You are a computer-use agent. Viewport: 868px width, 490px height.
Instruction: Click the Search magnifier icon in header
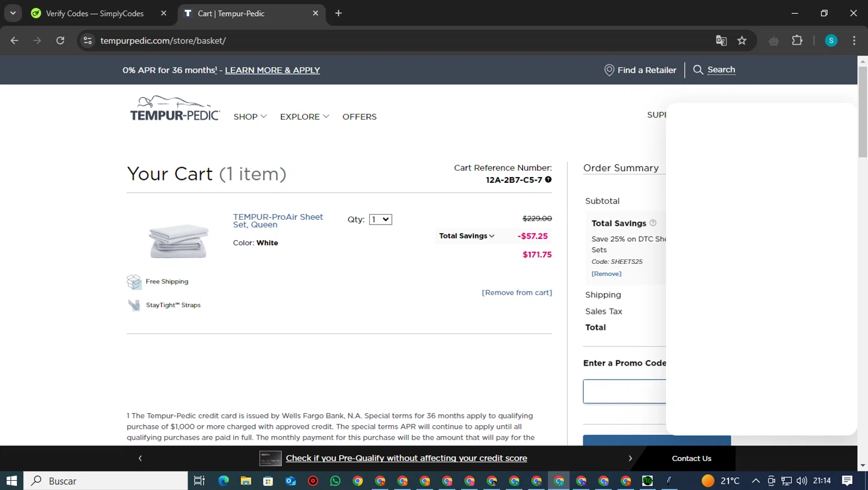(x=698, y=69)
